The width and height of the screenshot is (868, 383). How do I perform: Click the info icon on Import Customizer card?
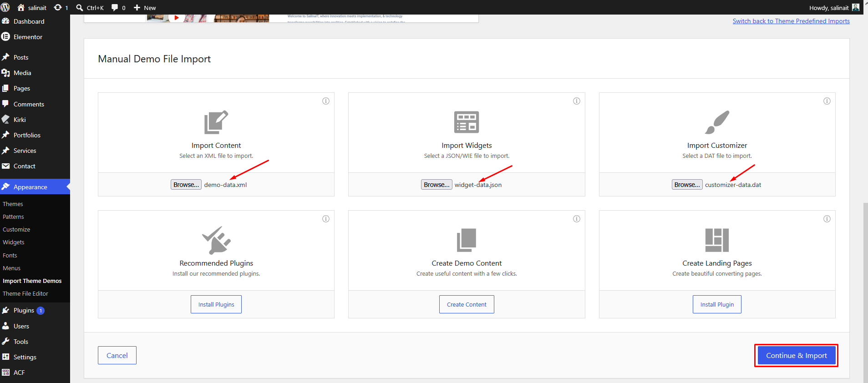coord(827,101)
